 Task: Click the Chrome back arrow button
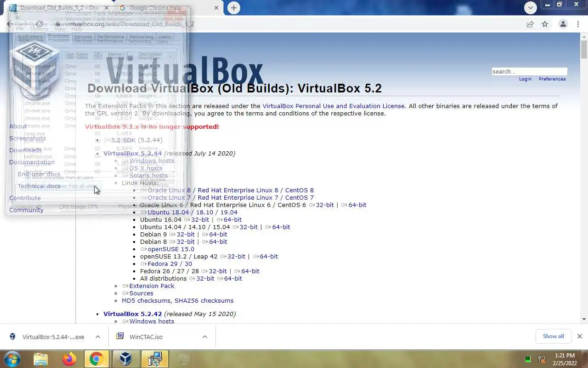click(10, 24)
